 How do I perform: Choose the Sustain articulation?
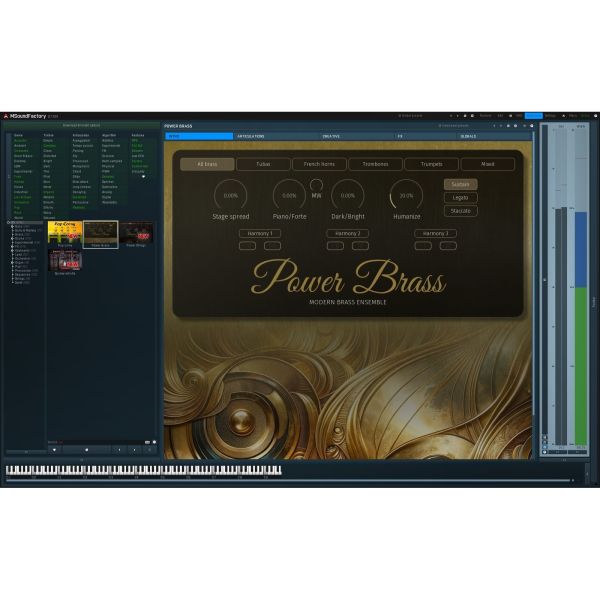tap(460, 184)
